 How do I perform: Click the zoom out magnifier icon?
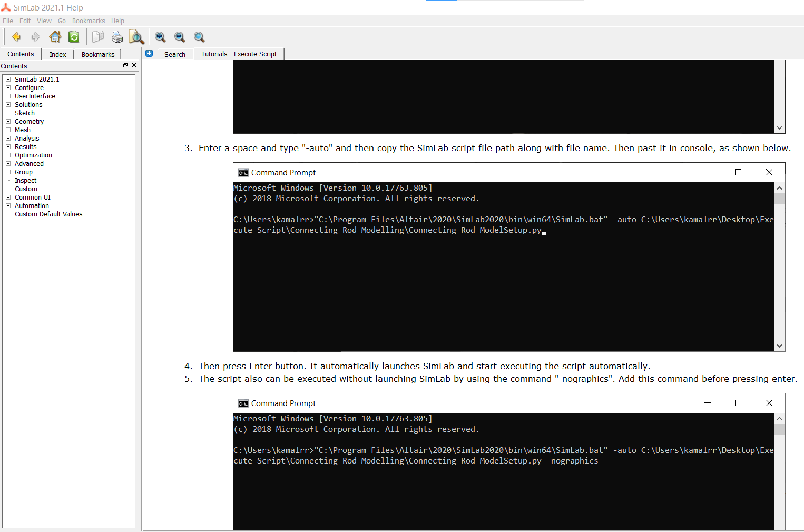(180, 37)
